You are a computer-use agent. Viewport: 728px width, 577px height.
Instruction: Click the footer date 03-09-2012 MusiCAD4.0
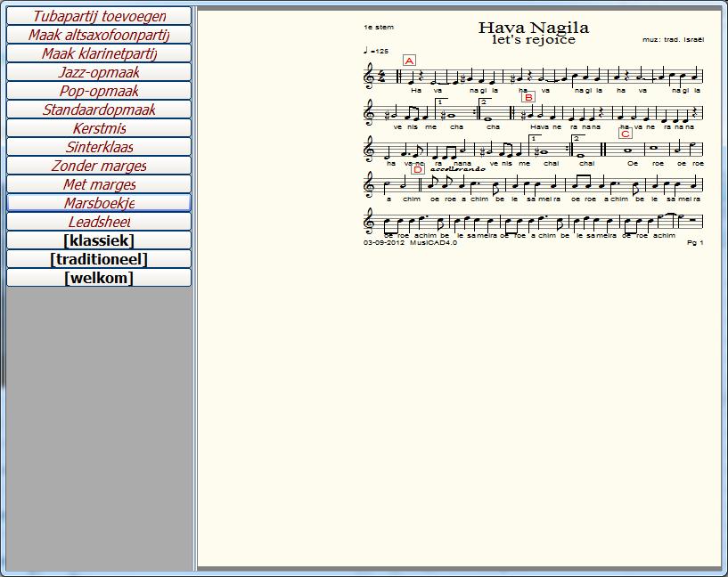410,242
